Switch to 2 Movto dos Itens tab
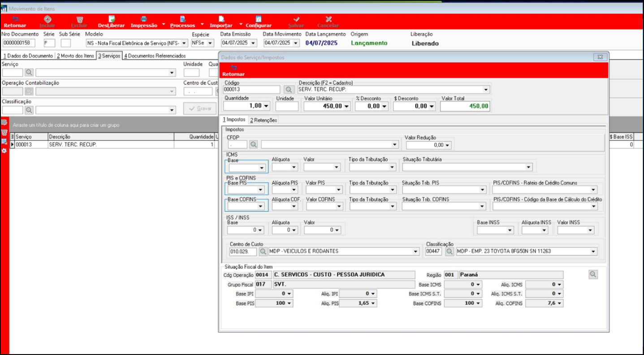 (x=75, y=56)
